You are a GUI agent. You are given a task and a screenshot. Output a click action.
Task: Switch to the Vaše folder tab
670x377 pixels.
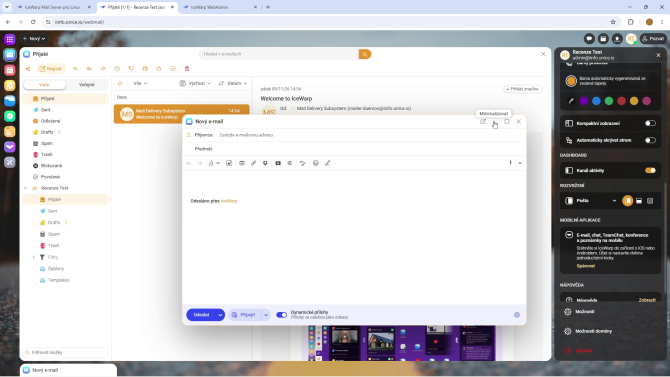coord(44,85)
